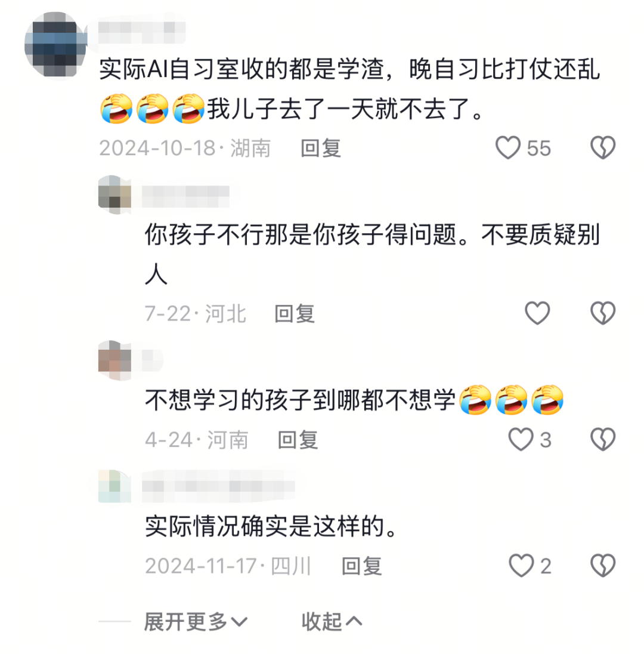Open avatar of the 四川 replier
Screen dimensions: 644x654
114,486
